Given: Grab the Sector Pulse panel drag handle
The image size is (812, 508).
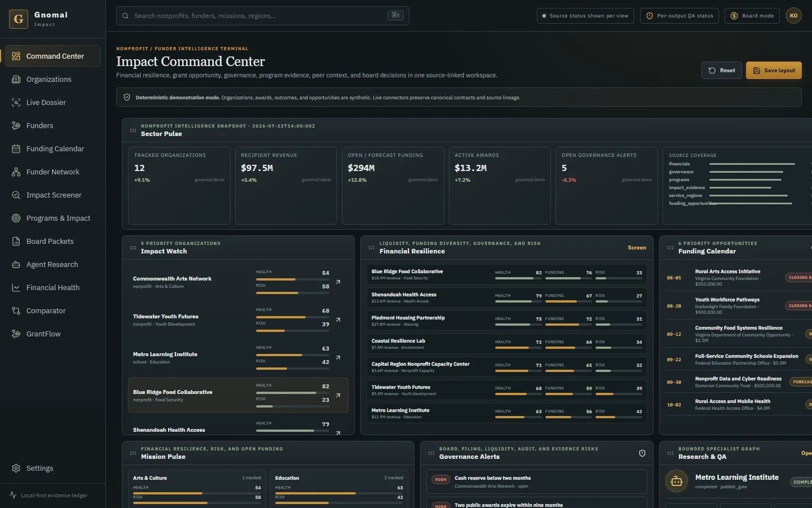Looking at the screenshot, I should [133, 130].
